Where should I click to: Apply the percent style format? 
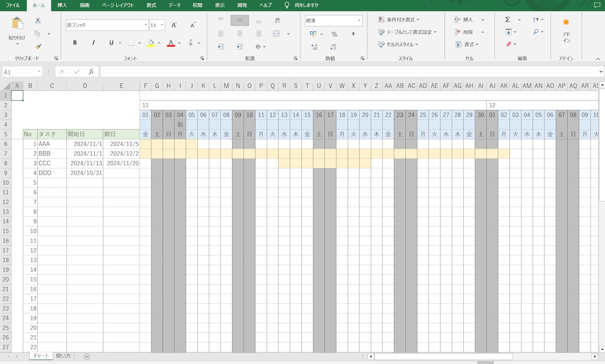tap(334, 34)
